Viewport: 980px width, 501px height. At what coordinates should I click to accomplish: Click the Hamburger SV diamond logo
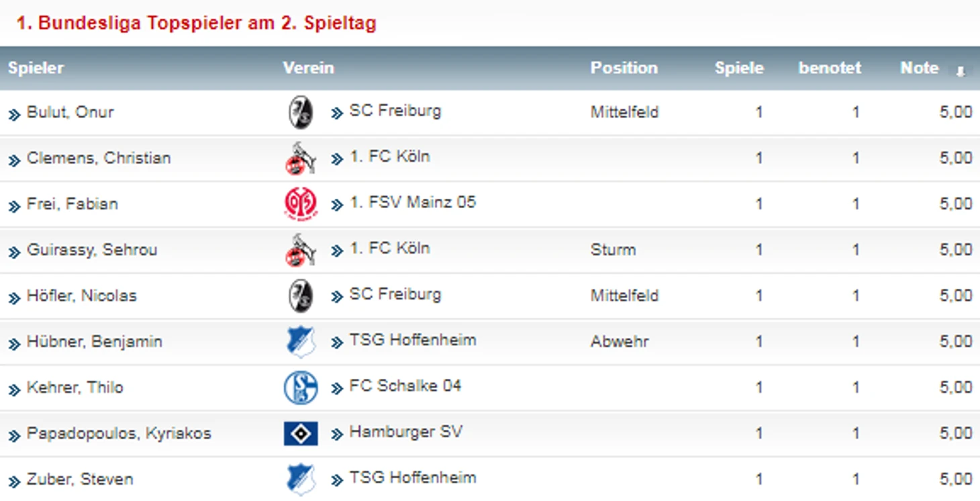[x=301, y=434]
